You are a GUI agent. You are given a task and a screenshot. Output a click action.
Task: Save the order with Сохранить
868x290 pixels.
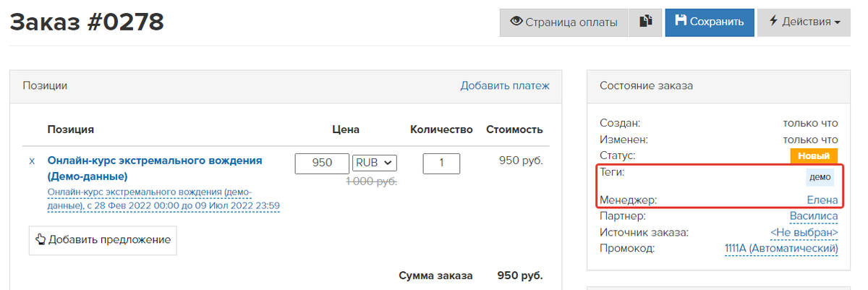[x=710, y=22]
